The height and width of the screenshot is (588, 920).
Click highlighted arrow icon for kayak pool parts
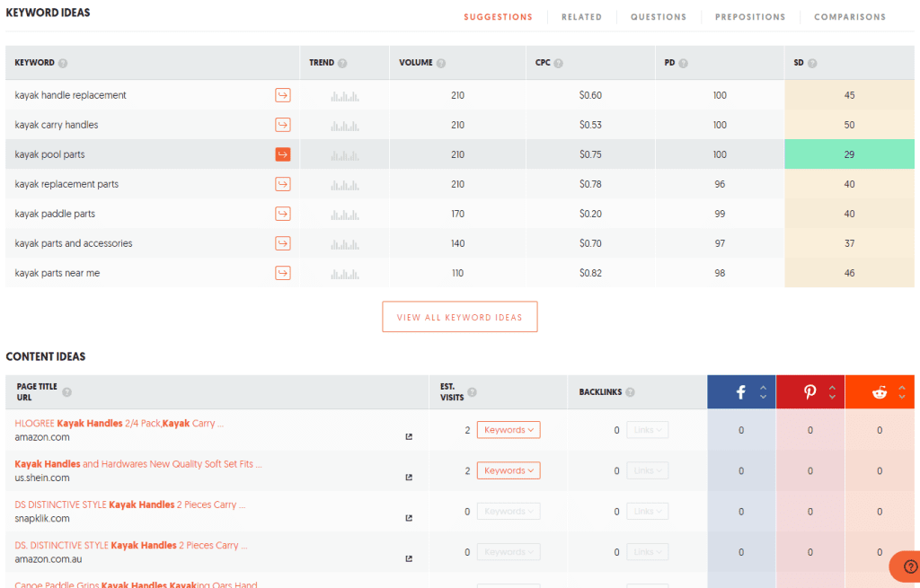coord(283,154)
